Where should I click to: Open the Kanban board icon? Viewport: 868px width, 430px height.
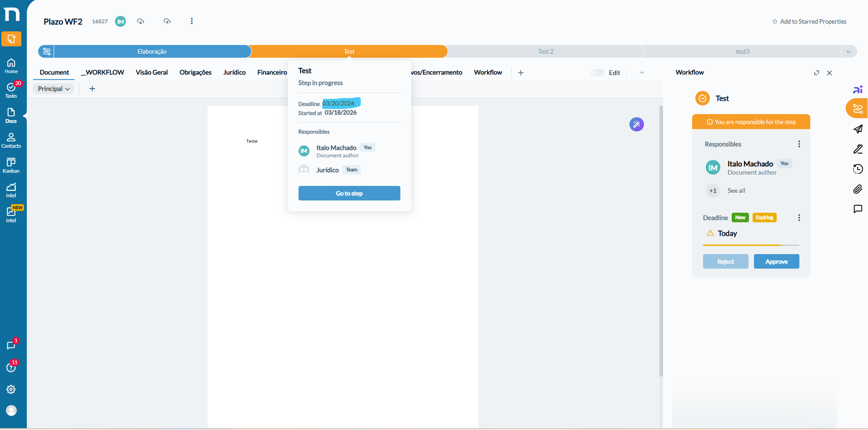click(11, 165)
